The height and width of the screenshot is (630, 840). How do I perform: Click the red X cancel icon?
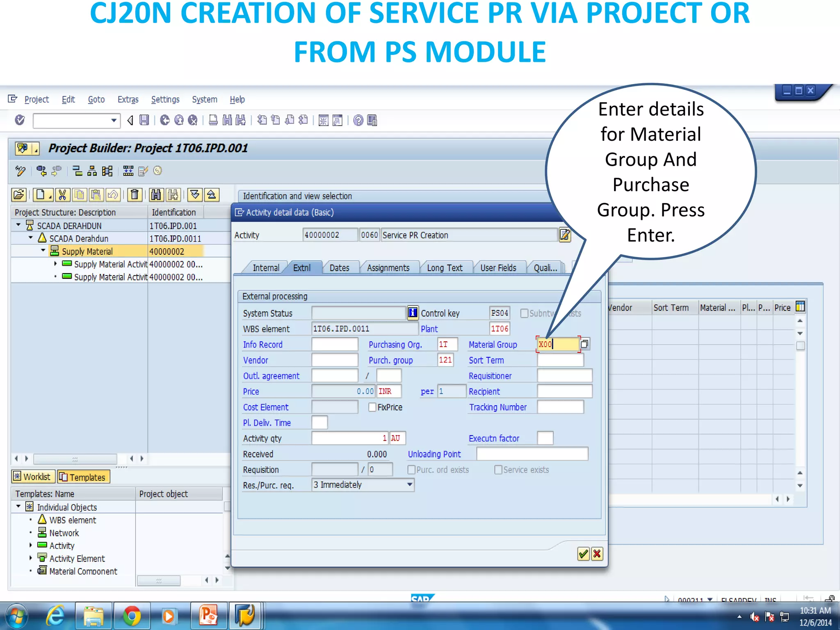[x=597, y=554]
